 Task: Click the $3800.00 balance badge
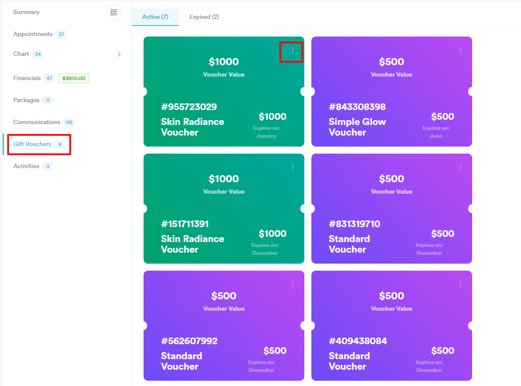tap(74, 78)
